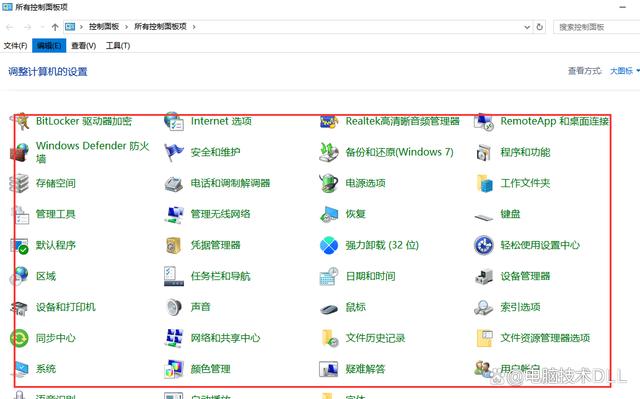Click the 搜索控制面板 search field

[x=596, y=27]
